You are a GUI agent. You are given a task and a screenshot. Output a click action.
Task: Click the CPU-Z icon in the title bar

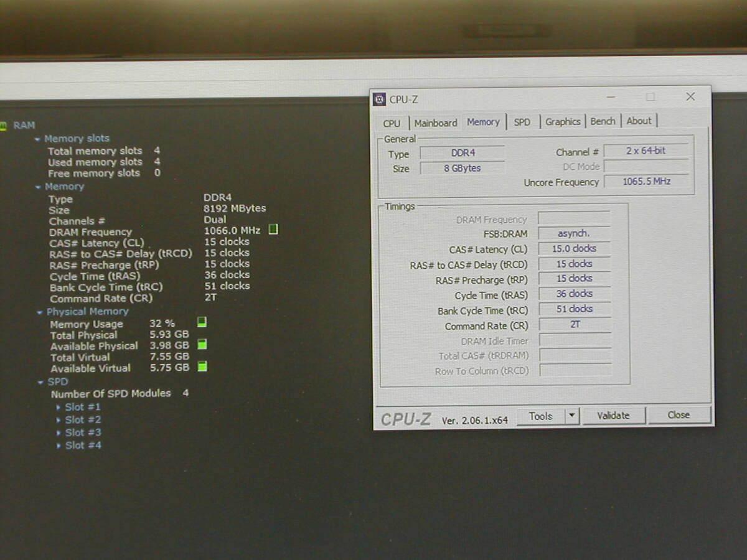tap(380, 99)
